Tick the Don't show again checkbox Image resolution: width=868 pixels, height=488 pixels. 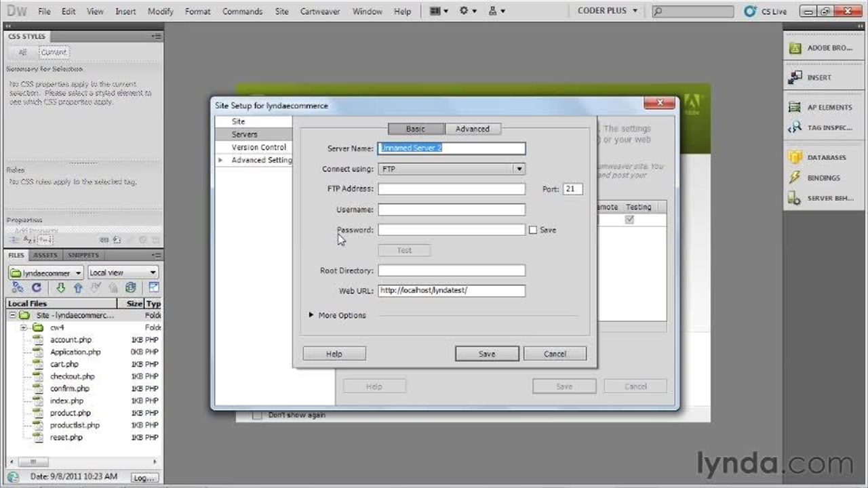257,415
